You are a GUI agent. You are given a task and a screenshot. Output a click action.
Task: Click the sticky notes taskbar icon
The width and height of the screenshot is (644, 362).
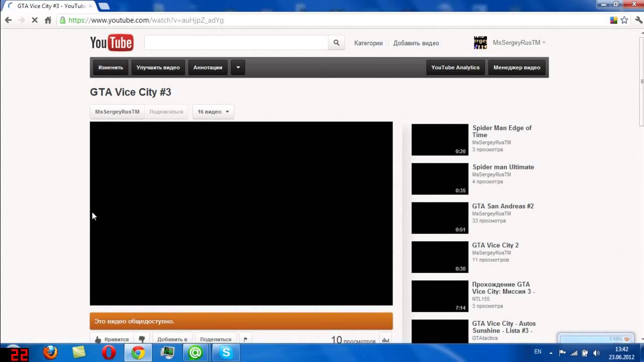[79, 353]
